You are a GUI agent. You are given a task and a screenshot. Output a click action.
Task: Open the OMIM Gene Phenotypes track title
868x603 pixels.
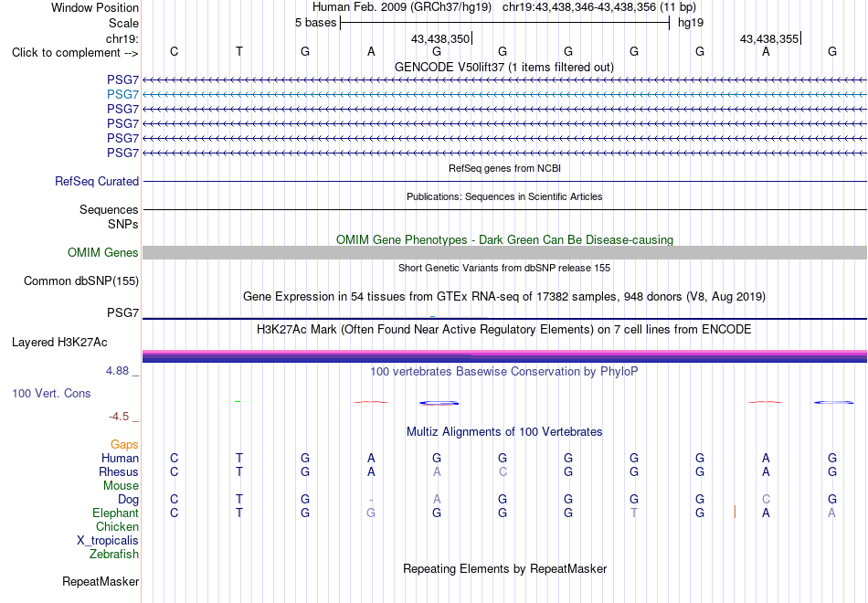click(505, 239)
